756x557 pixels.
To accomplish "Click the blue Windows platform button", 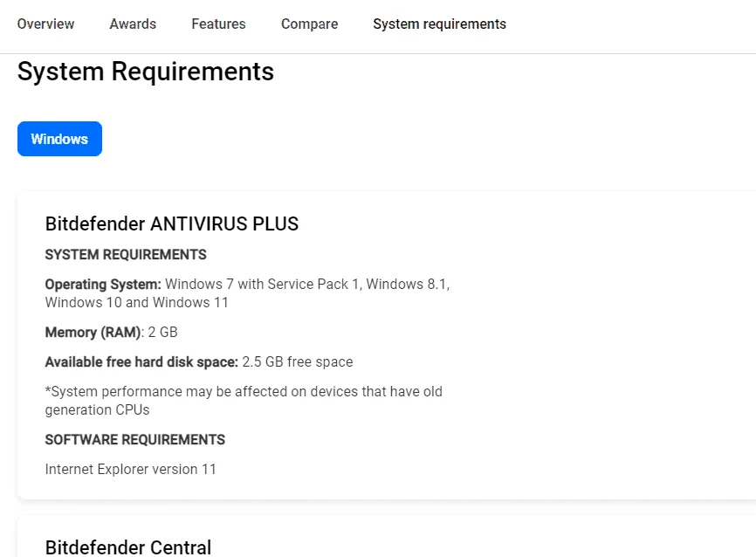I will [x=59, y=139].
